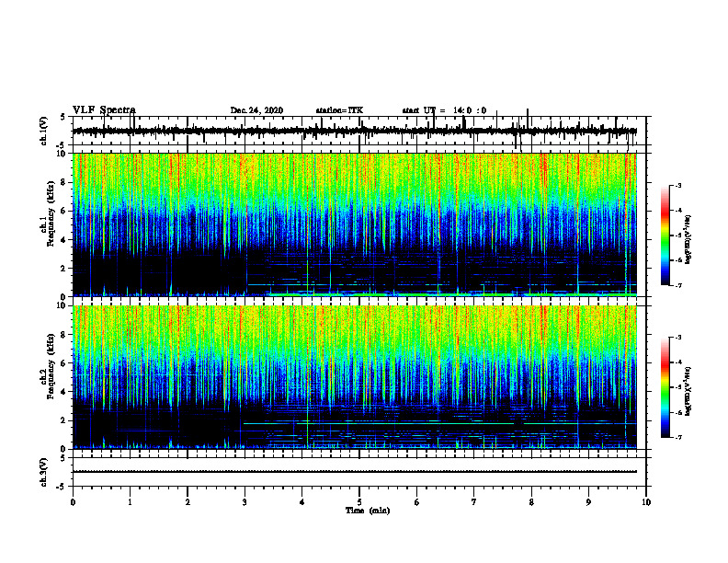Click the ch.1 PSD color scale bar
This screenshot has width=728, height=563.
[665, 236]
